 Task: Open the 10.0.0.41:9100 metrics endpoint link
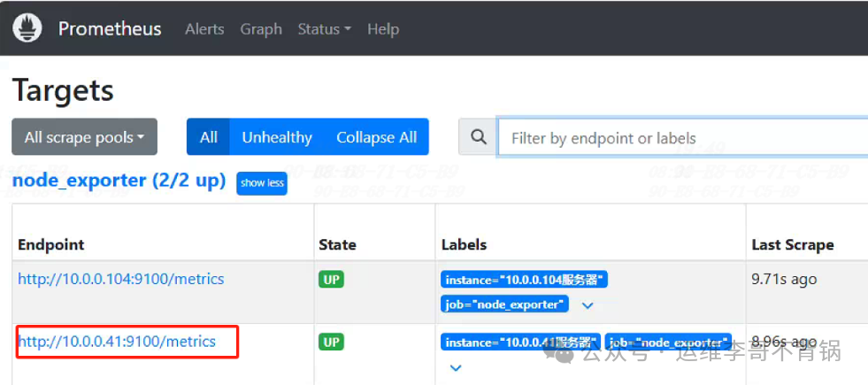click(x=117, y=341)
